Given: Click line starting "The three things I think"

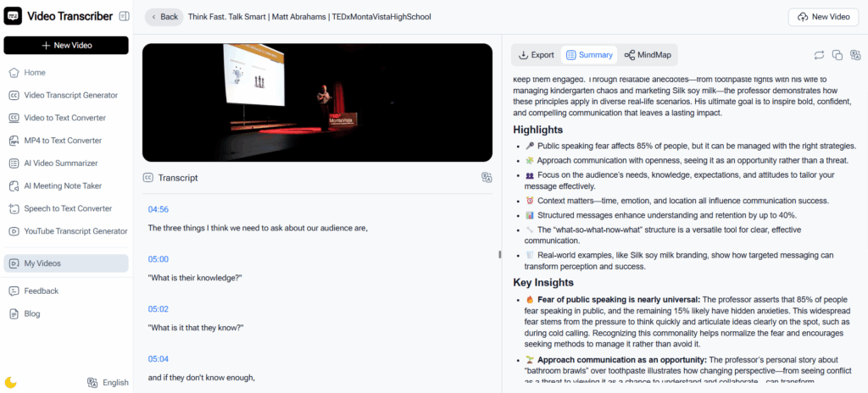Looking at the screenshot, I should point(258,228).
